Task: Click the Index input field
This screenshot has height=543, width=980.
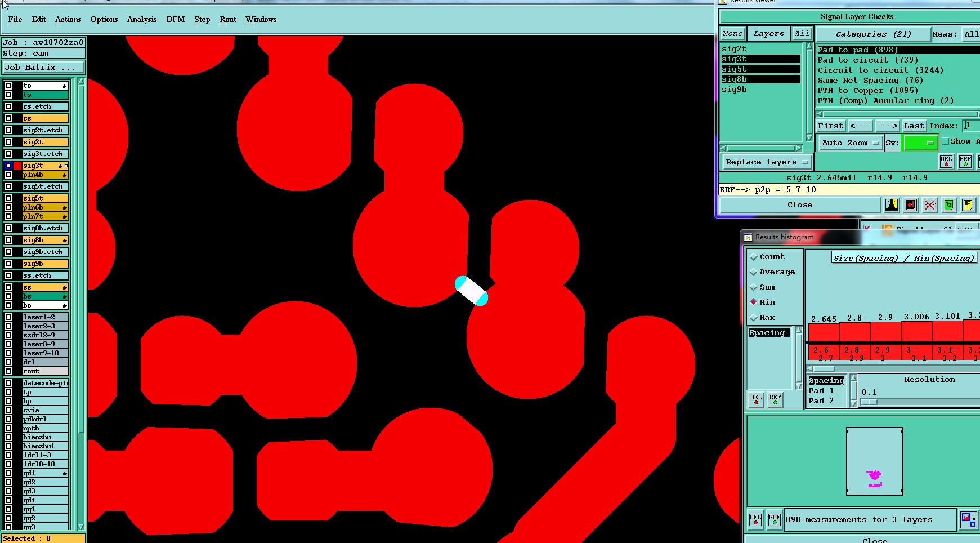Action: (972, 126)
